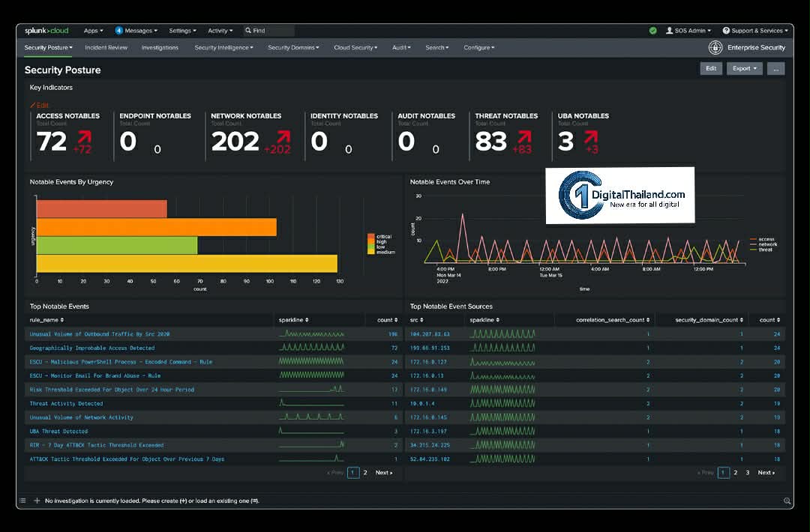This screenshot has width=810, height=532.
Task: Click the Messages notification badge
Action: pyautogui.click(x=118, y=31)
